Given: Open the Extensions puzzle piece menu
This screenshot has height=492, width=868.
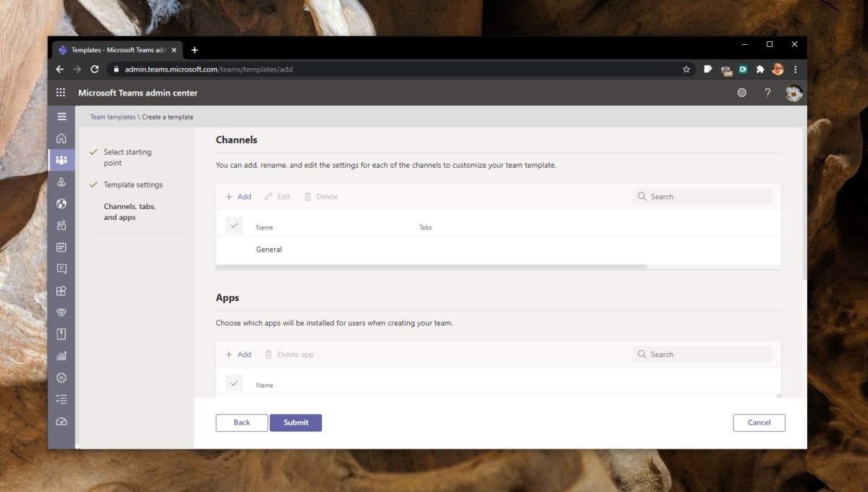Looking at the screenshot, I should coord(760,69).
